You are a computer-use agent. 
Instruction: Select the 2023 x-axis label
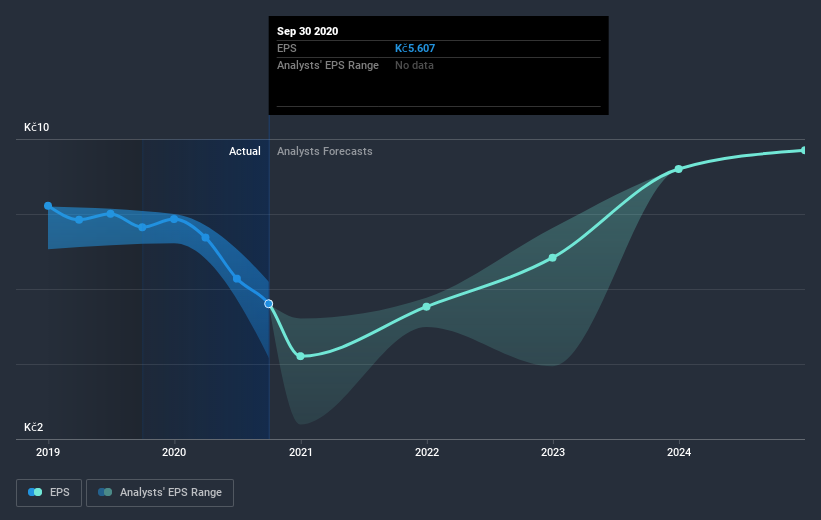point(553,453)
